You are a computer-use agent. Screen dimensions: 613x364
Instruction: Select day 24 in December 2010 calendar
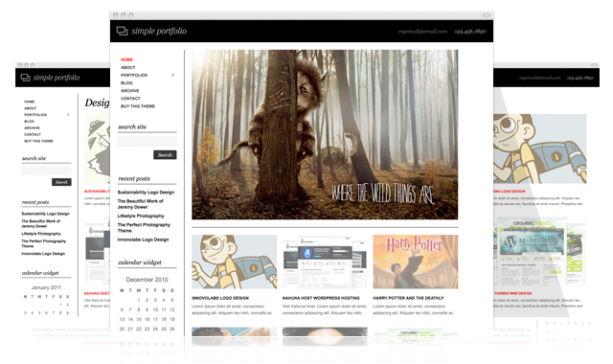click(155, 330)
